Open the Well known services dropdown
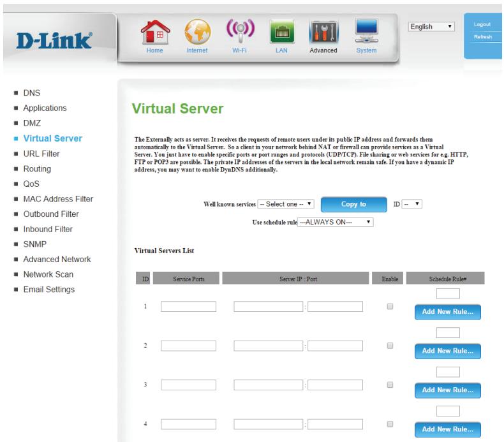The image size is (504, 442). pos(286,204)
